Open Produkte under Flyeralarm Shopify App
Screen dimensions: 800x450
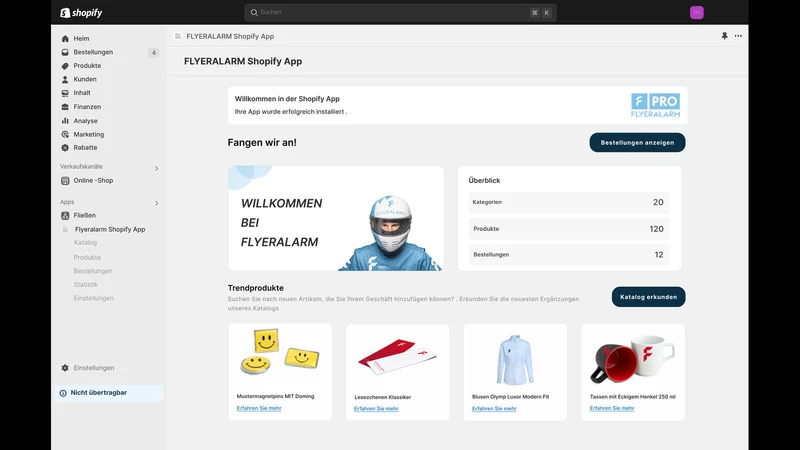click(x=87, y=257)
